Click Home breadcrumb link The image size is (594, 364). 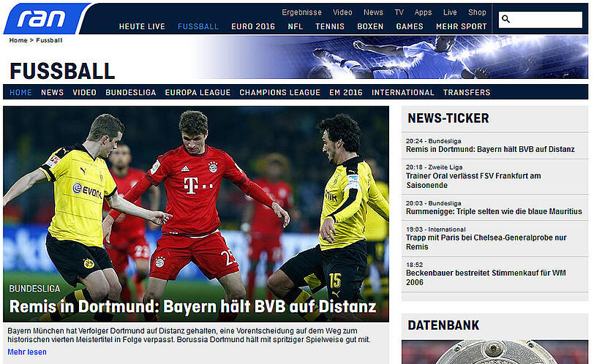18,40
